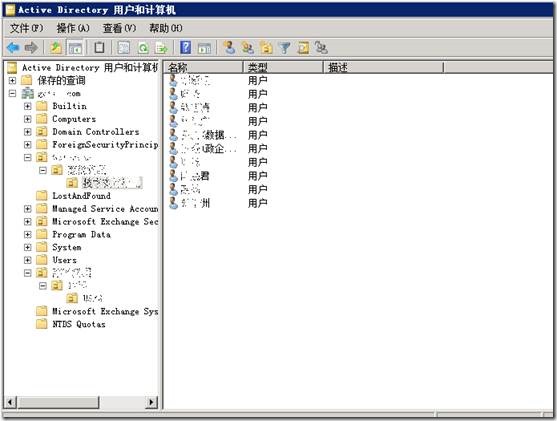Expand the Users tree node
The width and height of the screenshot is (557, 421).
click(x=28, y=260)
